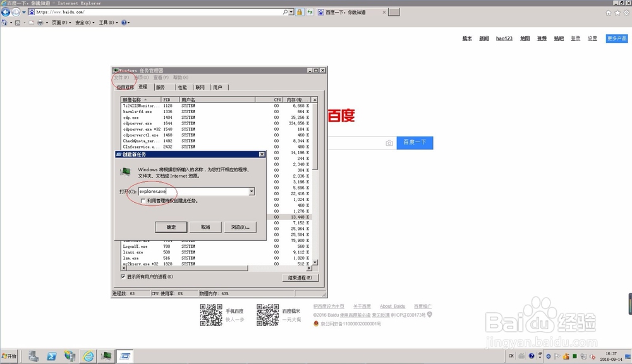Click the RSS feeds icon on command bar
The height and width of the screenshot is (364, 632).
click(x=18, y=23)
